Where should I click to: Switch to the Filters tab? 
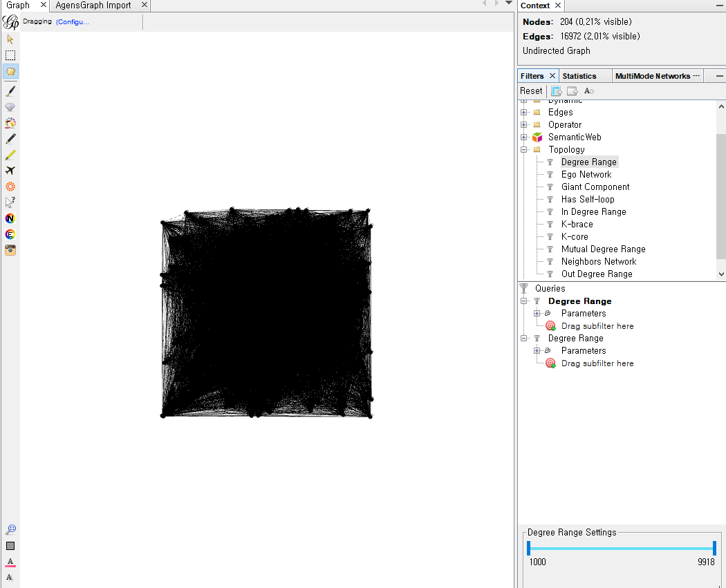coord(532,76)
